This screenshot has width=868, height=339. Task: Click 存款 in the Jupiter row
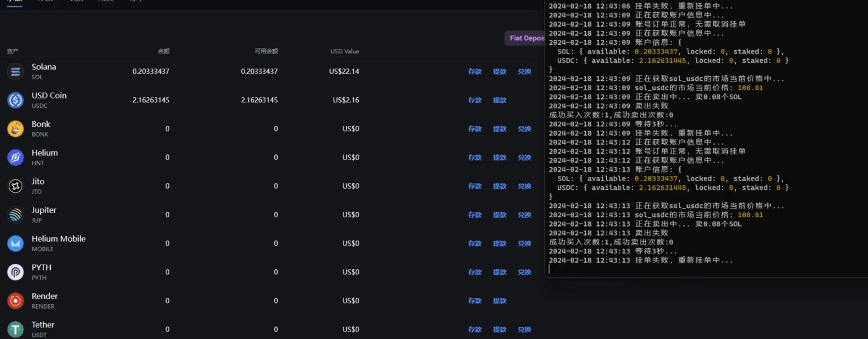(475, 215)
